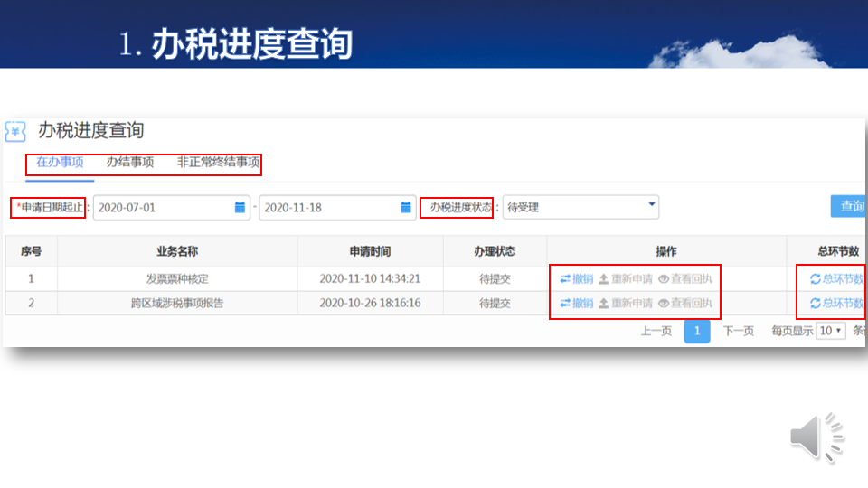Click the 查询 search button
The image size is (868, 488).
[849, 206]
